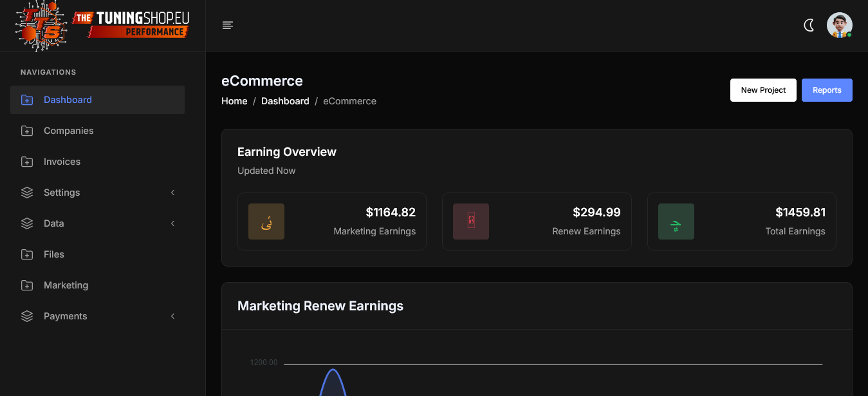The height and width of the screenshot is (396, 868).
Task: Click the New Project button
Action: 763,90
